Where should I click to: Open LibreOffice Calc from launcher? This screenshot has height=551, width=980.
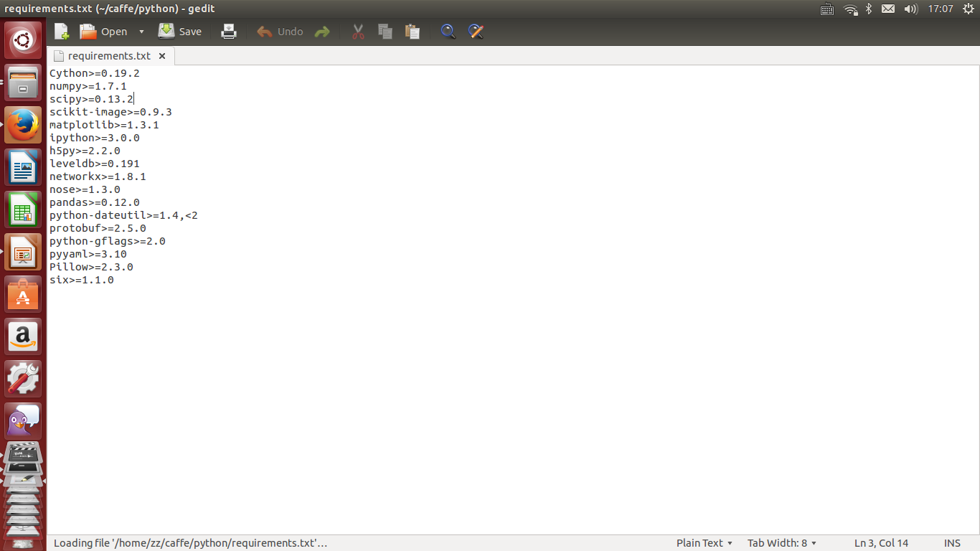[x=23, y=209]
